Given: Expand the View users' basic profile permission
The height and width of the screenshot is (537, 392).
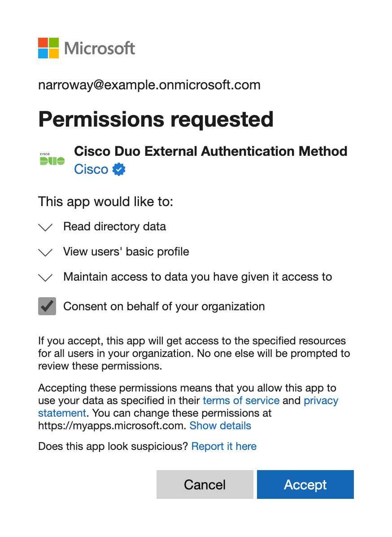Looking at the screenshot, I should [45, 252].
